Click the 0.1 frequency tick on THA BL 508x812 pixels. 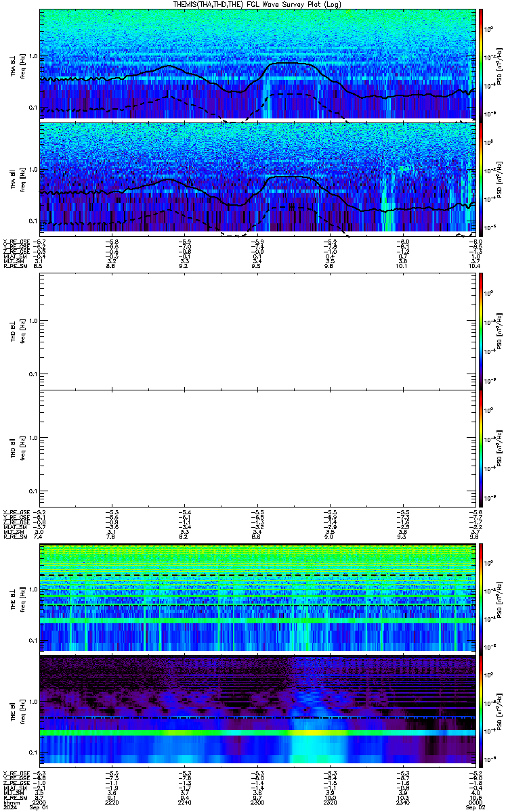[x=33, y=108]
